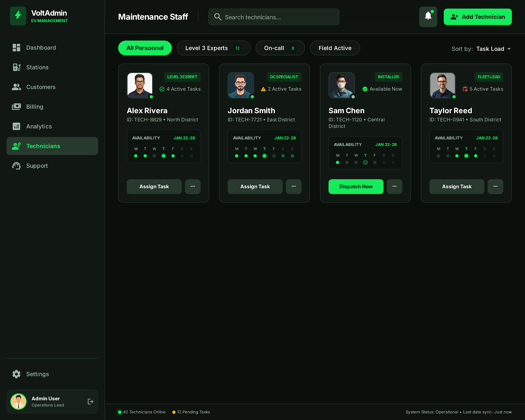Image resolution: width=525 pixels, height=420 pixels.
Task: Expand the more menu on Taylor Reed's card
Action: coord(495,186)
